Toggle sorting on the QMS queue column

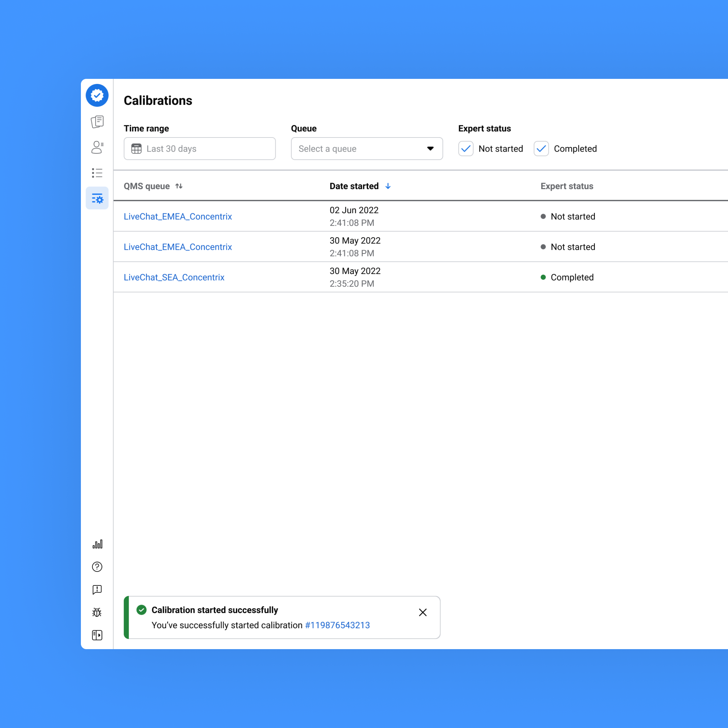pyautogui.click(x=179, y=186)
